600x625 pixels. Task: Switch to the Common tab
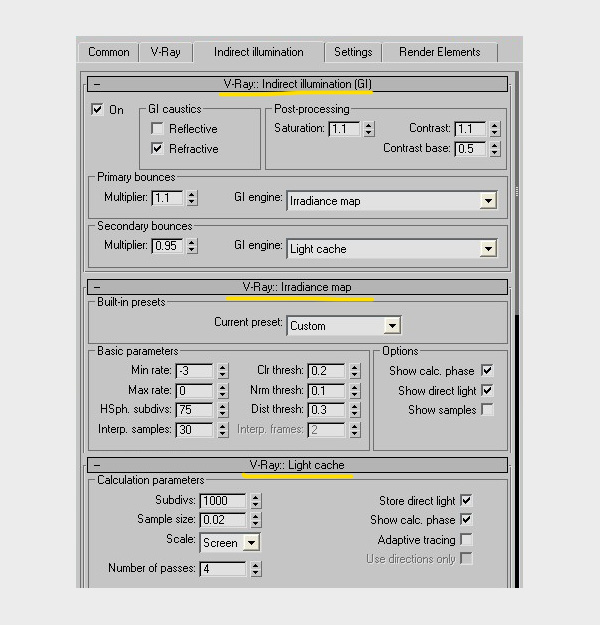pyautogui.click(x=109, y=52)
